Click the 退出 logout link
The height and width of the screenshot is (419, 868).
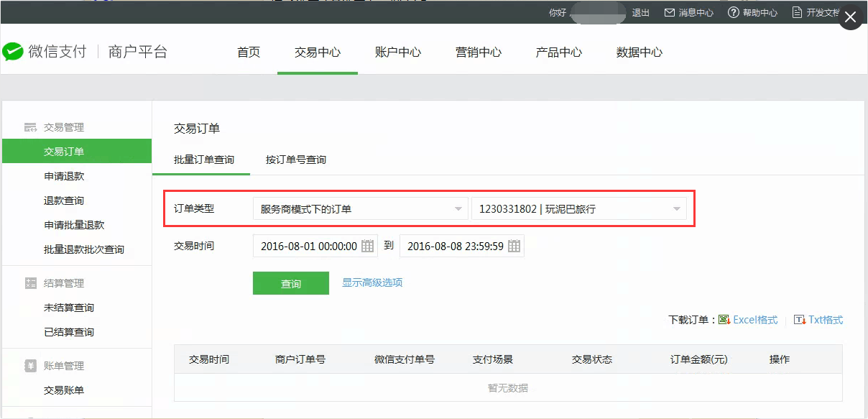click(640, 13)
